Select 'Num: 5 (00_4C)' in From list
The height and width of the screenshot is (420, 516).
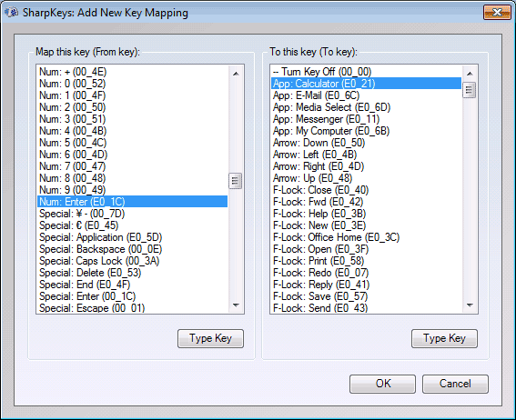pyautogui.click(x=133, y=143)
